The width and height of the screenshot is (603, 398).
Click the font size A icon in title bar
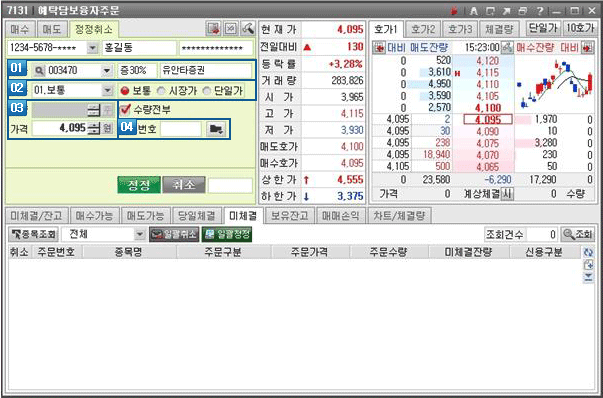point(474,11)
